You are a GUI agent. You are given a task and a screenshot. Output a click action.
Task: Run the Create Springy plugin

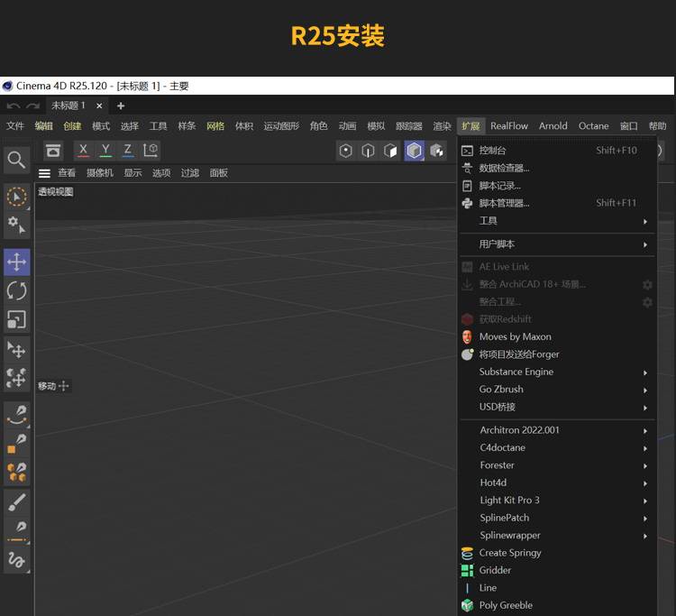[x=557, y=553]
